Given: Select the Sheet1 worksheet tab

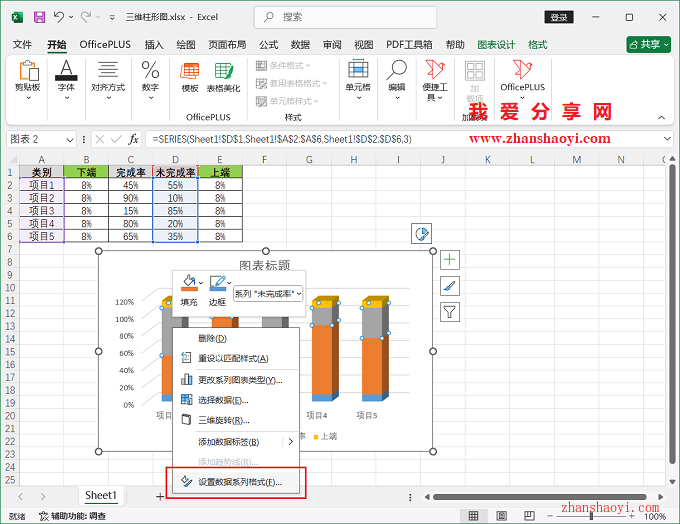Looking at the screenshot, I should [101, 495].
